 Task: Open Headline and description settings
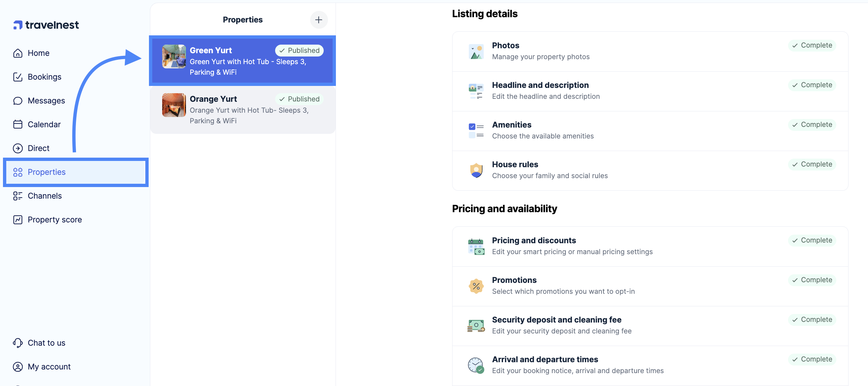coord(540,85)
